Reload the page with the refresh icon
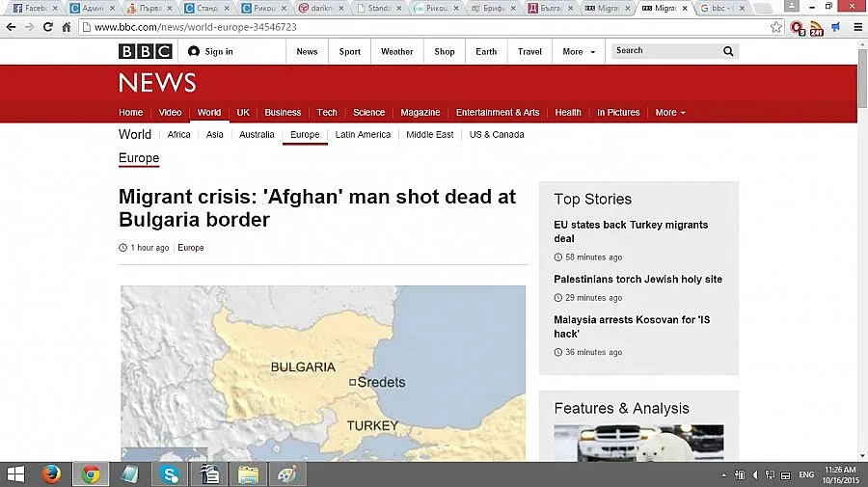This screenshot has width=868, height=487. pyautogui.click(x=47, y=27)
